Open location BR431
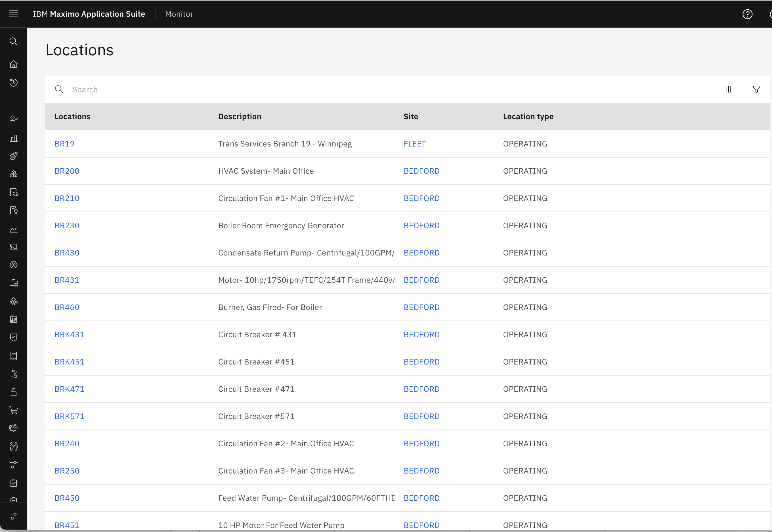Screen dimensions: 772x532 tap(67, 280)
